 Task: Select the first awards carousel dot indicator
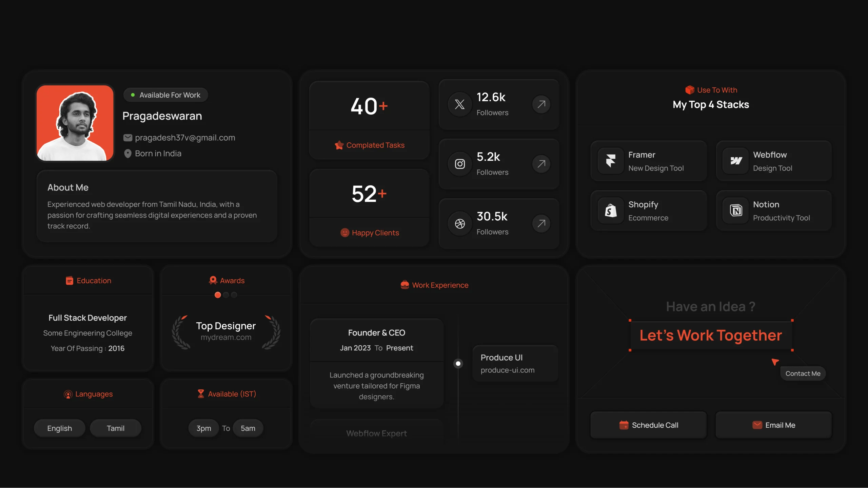[x=218, y=295]
